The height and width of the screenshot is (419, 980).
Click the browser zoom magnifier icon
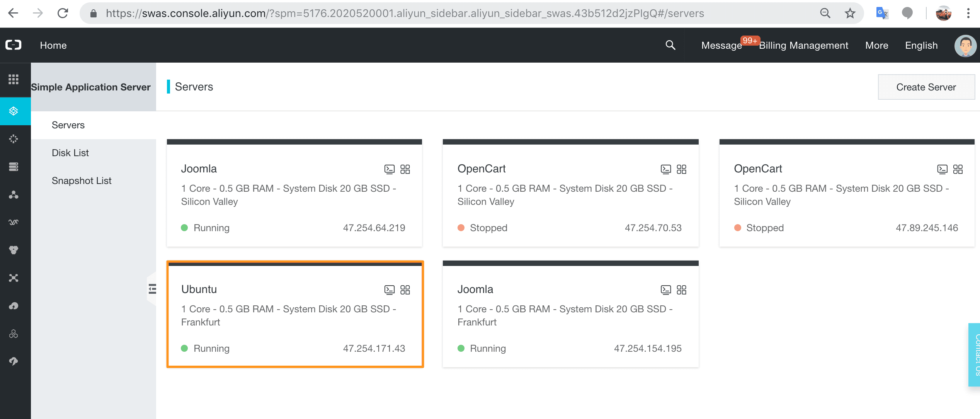tap(825, 14)
